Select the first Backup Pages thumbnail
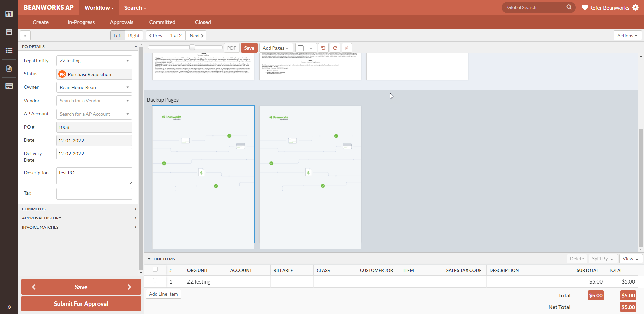 click(x=203, y=177)
